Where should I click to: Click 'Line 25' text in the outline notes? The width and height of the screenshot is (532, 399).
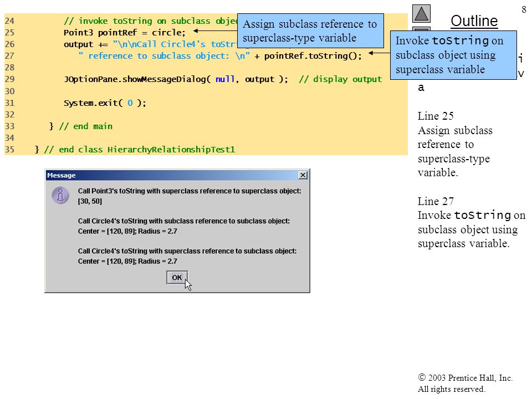pyautogui.click(x=436, y=116)
